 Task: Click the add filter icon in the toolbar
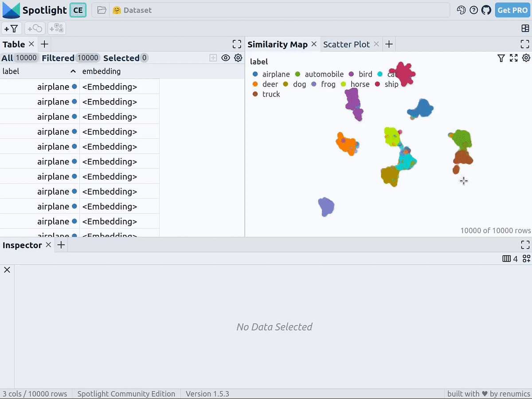point(12,28)
